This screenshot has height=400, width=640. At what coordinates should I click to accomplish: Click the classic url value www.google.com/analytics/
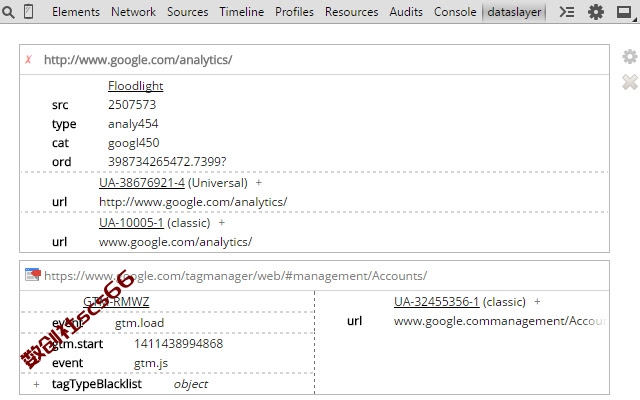176,242
